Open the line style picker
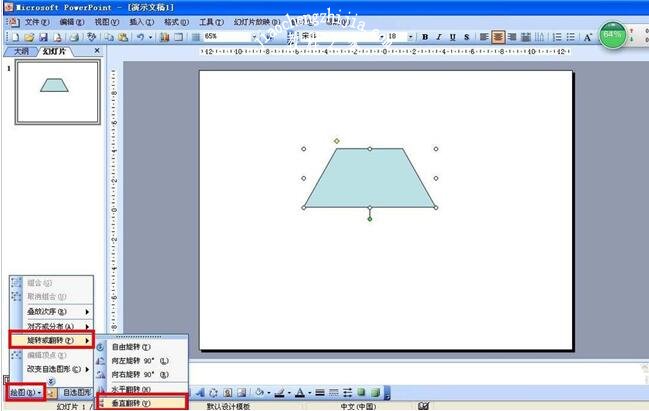The image size is (649, 411). pos(320,392)
